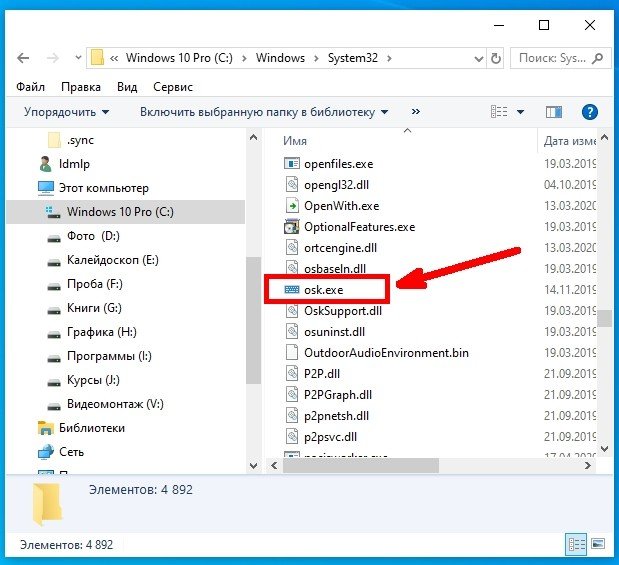Select Windows 10 Pro (C:) drive
The image size is (619, 565).
[x=126, y=212]
